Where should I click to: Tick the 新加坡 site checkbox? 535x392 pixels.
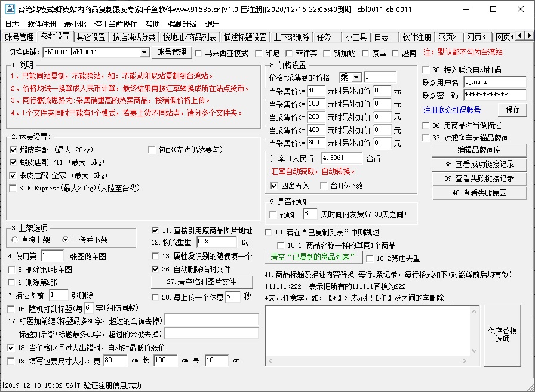click(327, 53)
